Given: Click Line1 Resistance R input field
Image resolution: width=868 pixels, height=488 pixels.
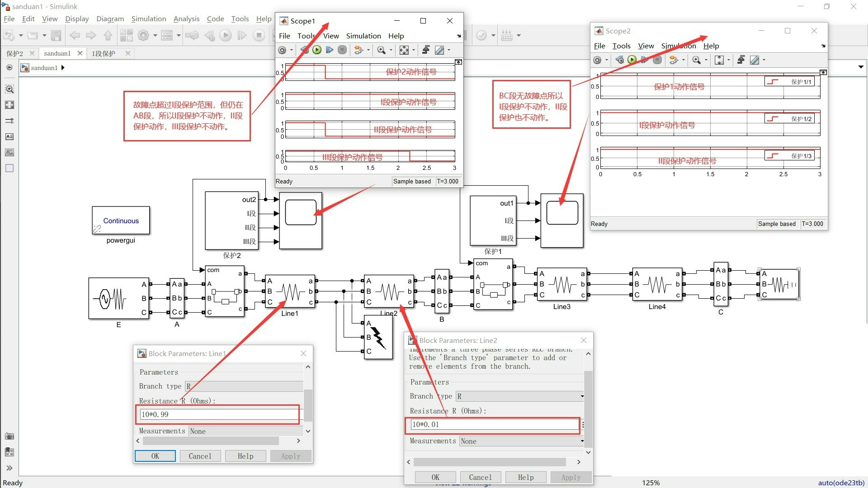Looking at the screenshot, I should point(218,414).
